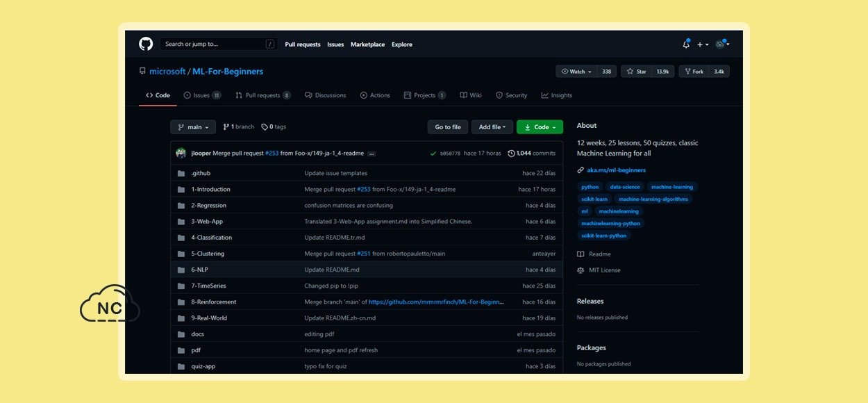This screenshot has width=868, height=403.
Task: Select the Code tab
Action: tap(158, 95)
